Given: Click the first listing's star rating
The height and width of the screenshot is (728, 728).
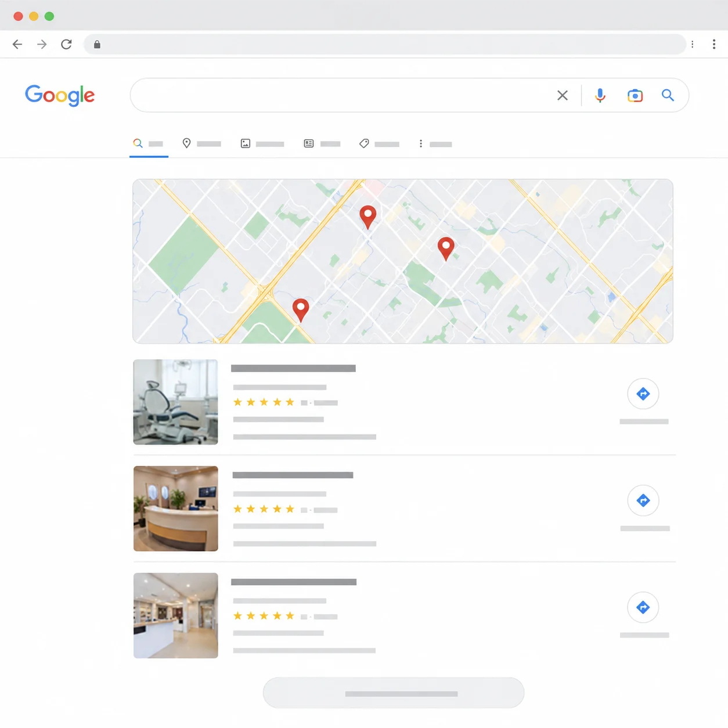Looking at the screenshot, I should click(264, 402).
